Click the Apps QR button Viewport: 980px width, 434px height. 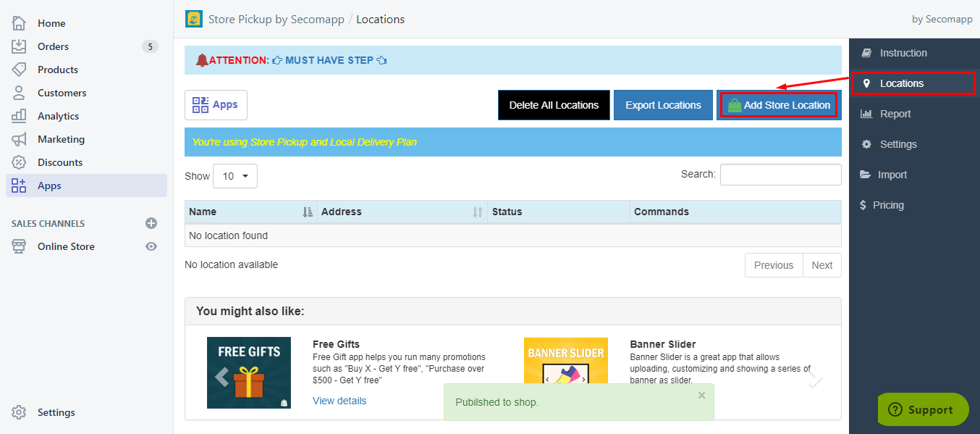click(216, 105)
